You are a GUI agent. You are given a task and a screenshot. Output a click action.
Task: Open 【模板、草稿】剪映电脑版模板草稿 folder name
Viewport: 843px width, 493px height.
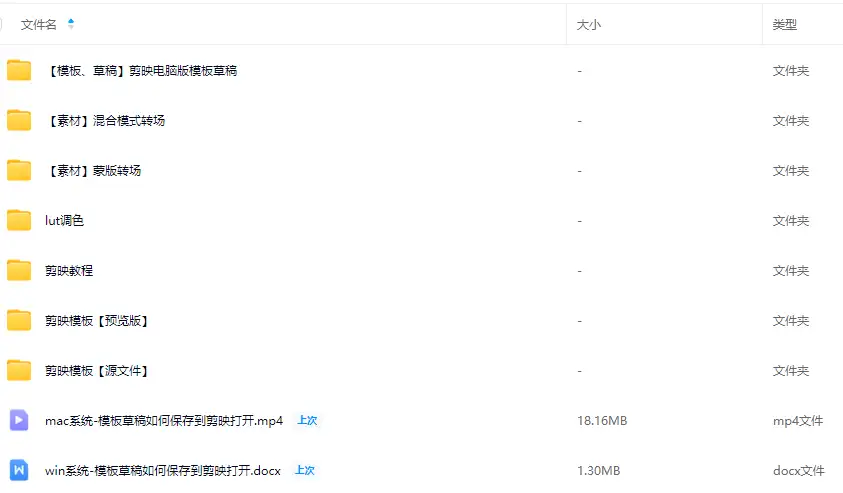(x=141, y=71)
